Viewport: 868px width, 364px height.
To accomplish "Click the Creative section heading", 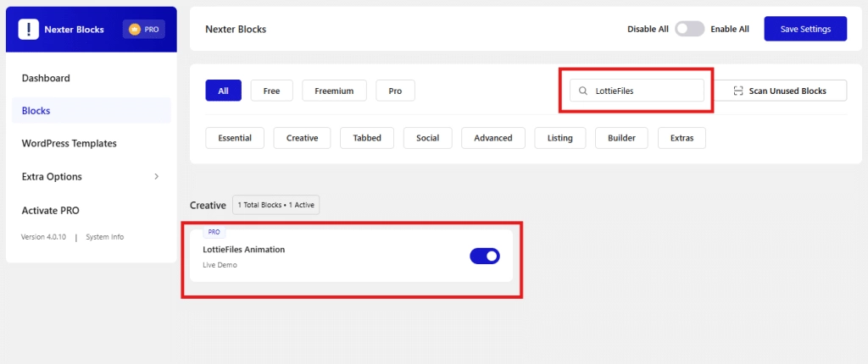I will coord(209,205).
